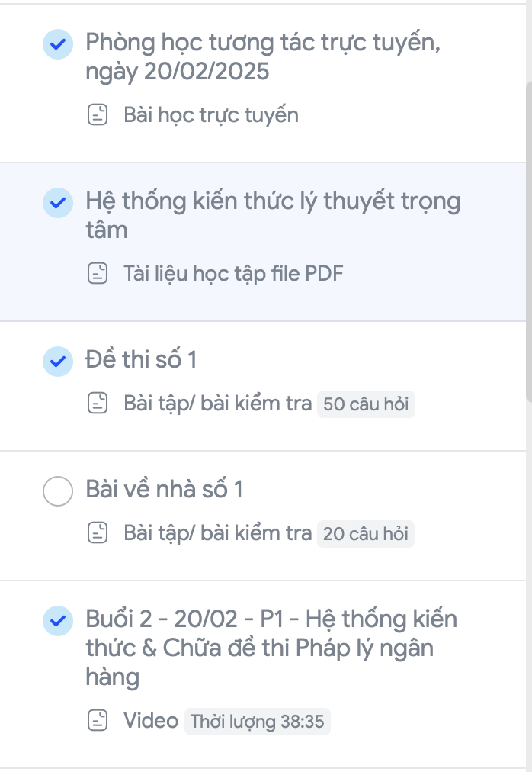
Task: Open the Đề thi số 1 title
Action: point(141,359)
